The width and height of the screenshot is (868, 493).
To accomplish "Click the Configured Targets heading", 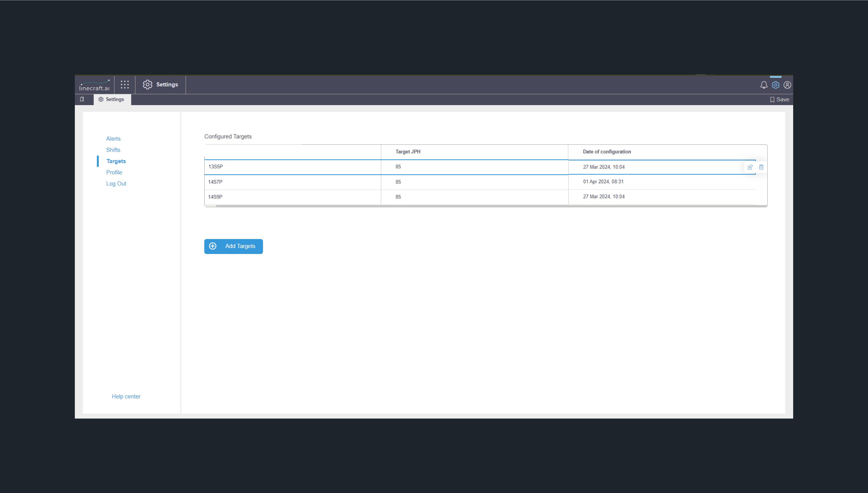I will tap(228, 137).
